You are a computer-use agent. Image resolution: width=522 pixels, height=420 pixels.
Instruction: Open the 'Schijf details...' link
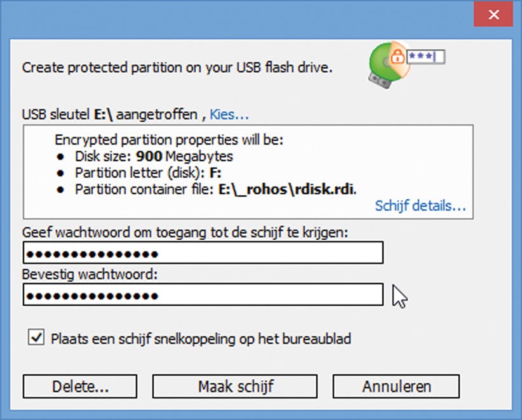420,206
